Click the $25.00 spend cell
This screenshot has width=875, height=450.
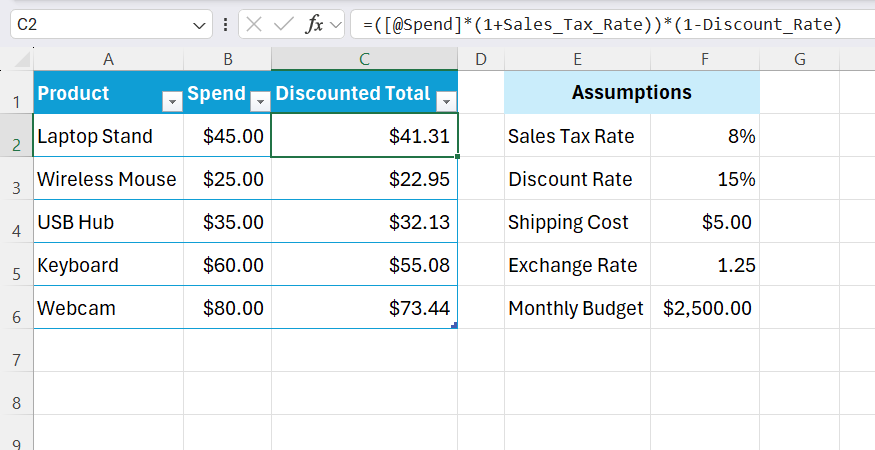click(x=228, y=179)
